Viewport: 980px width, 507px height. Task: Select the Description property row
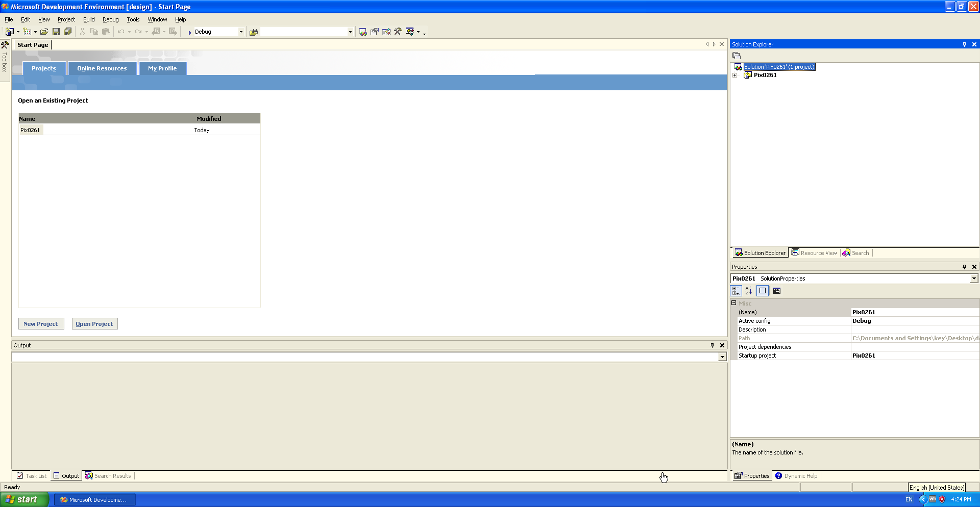coord(855,329)
